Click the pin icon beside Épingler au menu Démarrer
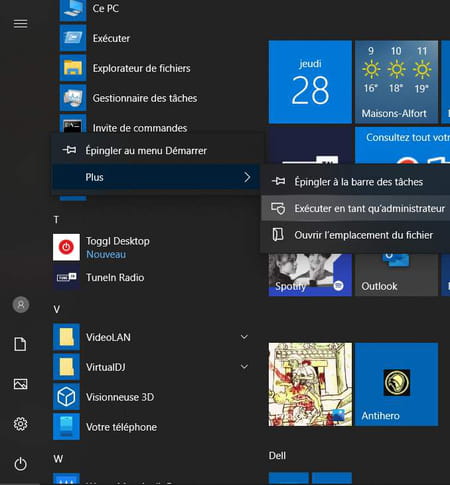 point(69,150)
